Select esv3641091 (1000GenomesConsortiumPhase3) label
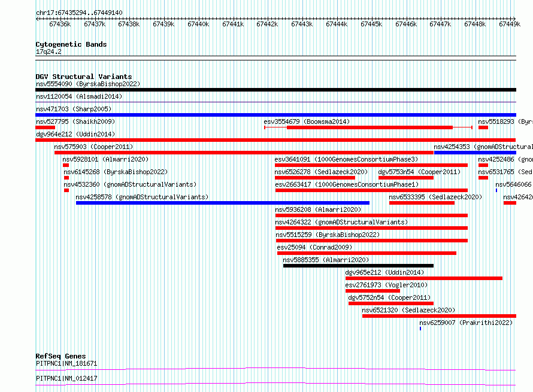 [346, 159]
